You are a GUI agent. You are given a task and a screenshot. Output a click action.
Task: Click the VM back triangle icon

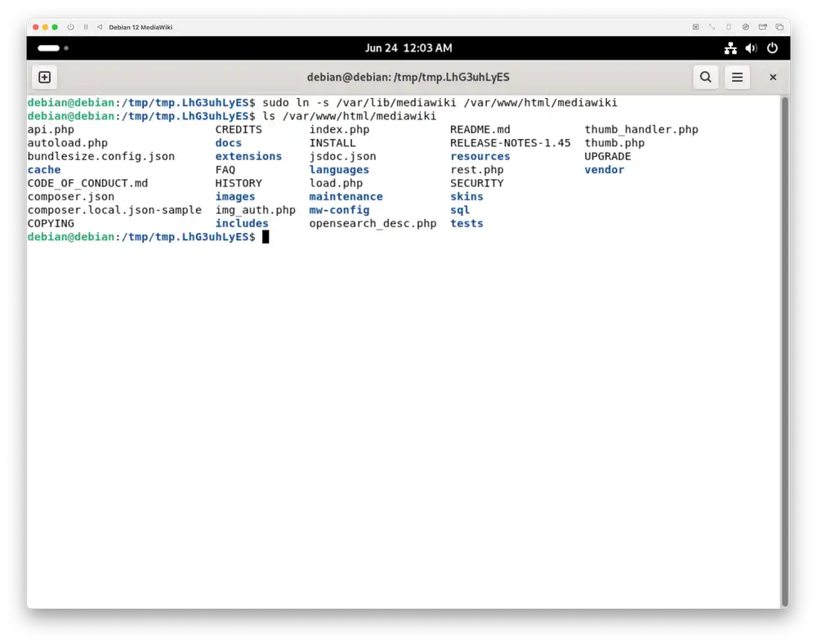coord(100,27)
